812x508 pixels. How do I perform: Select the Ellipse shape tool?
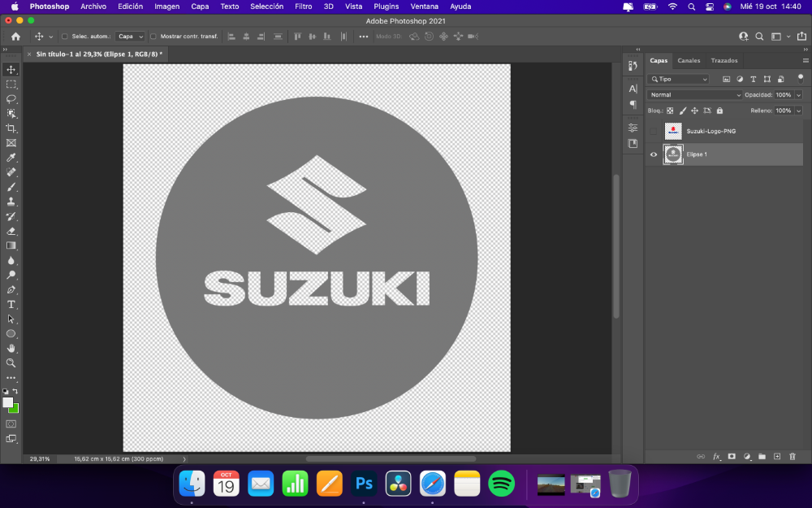(11, 334)
